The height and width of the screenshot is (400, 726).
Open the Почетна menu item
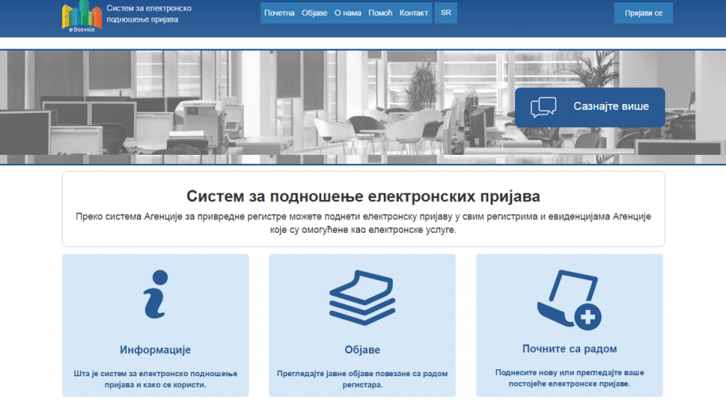pos(279,13)
